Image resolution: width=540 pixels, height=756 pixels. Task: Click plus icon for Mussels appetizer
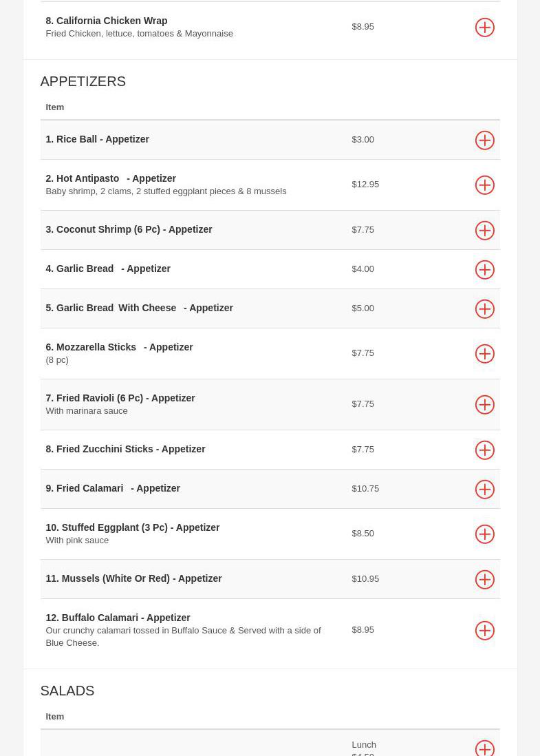click(x=484, y=580)
